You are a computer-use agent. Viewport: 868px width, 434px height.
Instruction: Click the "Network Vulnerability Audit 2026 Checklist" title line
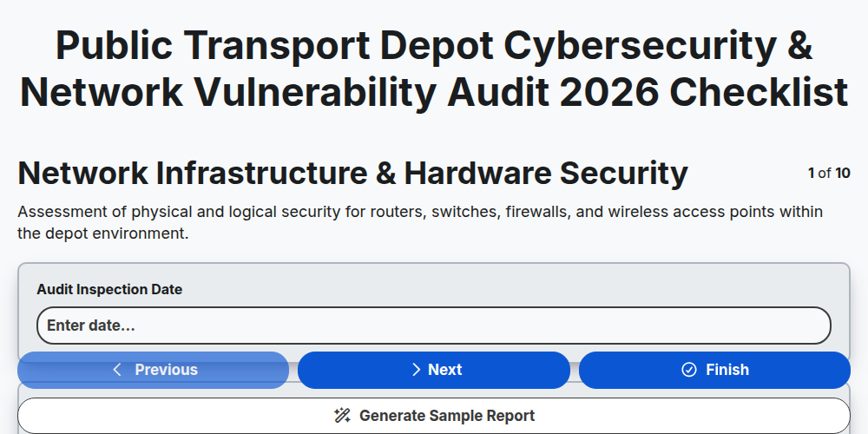pyautogui.click(x=434, y=93)
